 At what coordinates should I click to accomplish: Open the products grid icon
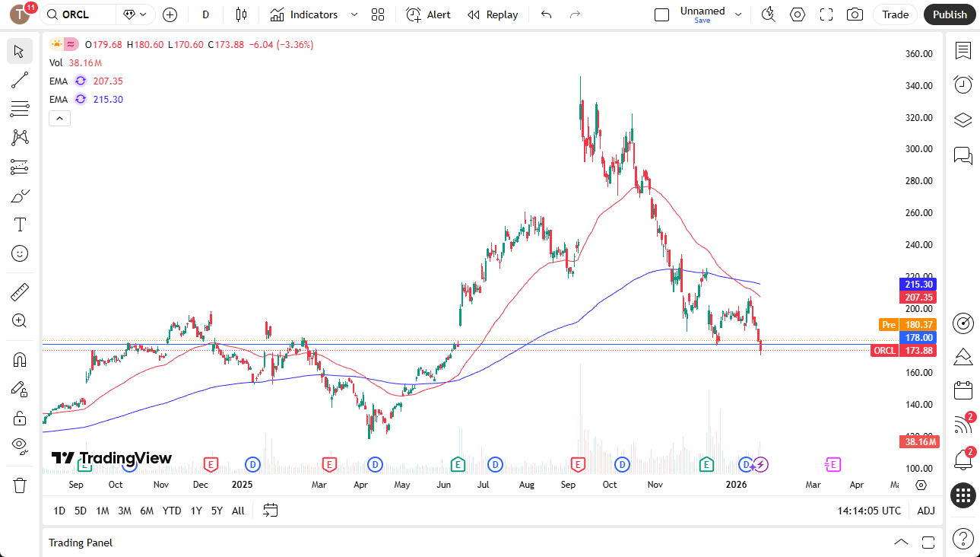(963, 496)
